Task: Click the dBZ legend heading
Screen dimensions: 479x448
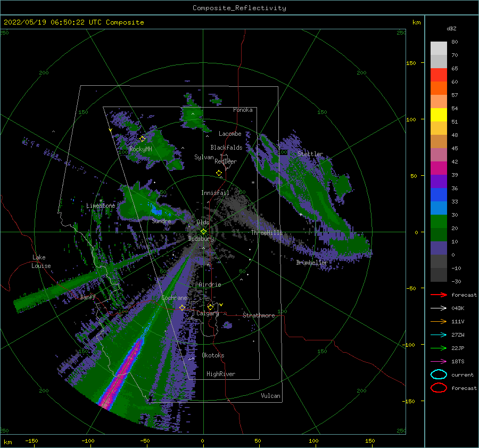Action: 451,28
